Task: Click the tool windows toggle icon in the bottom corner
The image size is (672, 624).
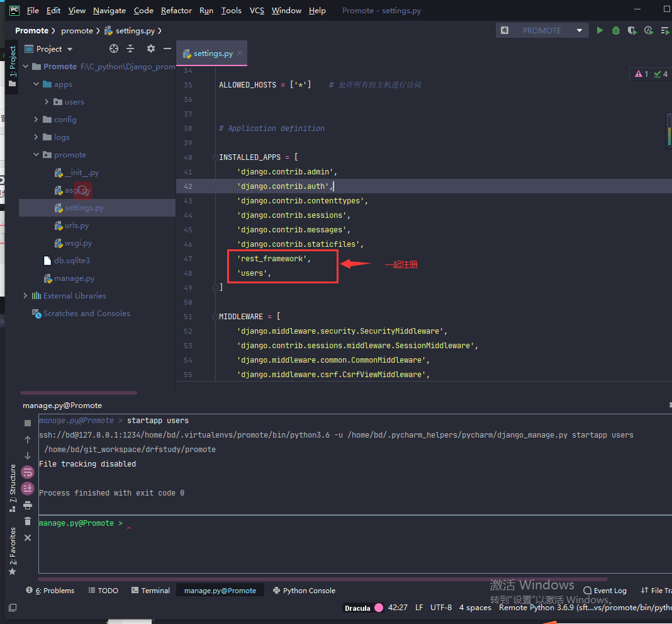Action: pyautogui.click(x=13, y=607)
